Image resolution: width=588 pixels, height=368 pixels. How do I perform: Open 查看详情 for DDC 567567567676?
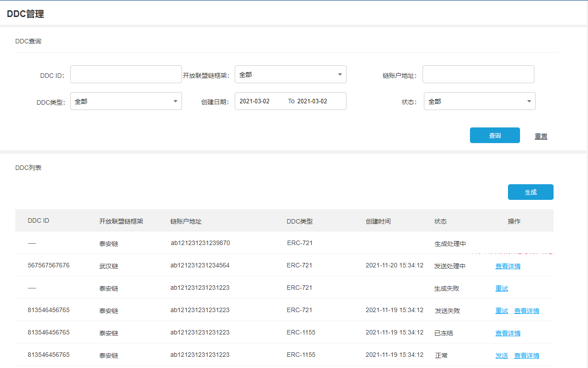click(508, 266)
